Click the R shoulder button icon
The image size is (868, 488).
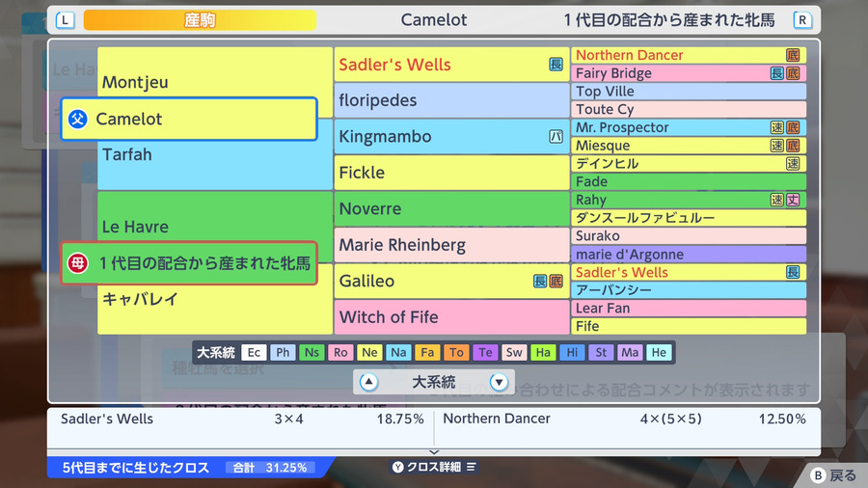click(x=802, y=20)
